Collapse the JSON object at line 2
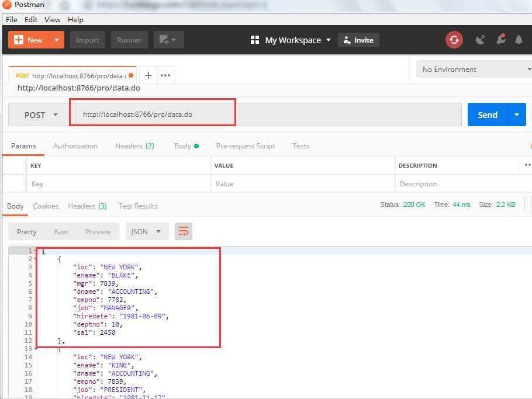532x399 pixels. coord(35,259)
